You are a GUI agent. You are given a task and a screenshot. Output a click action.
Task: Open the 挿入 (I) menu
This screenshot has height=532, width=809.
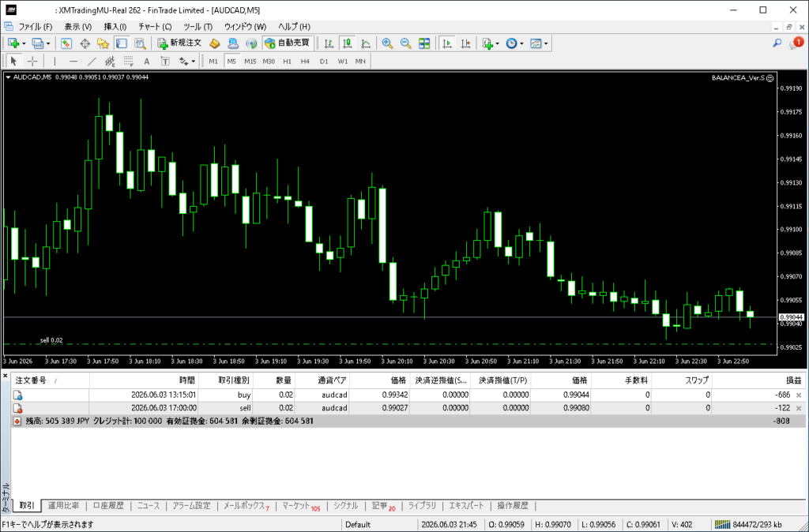pyautogui.click(x=115, y=27)
